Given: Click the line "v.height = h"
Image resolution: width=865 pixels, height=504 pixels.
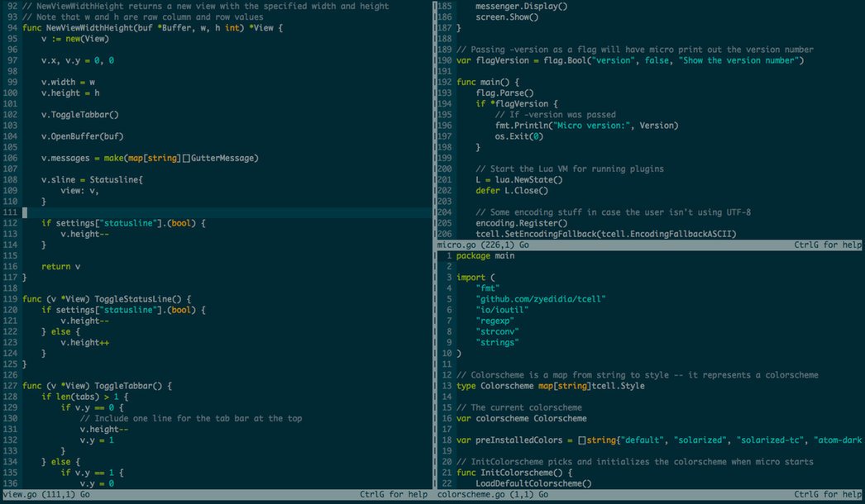Looking at the screenshot, I should 70,93.
